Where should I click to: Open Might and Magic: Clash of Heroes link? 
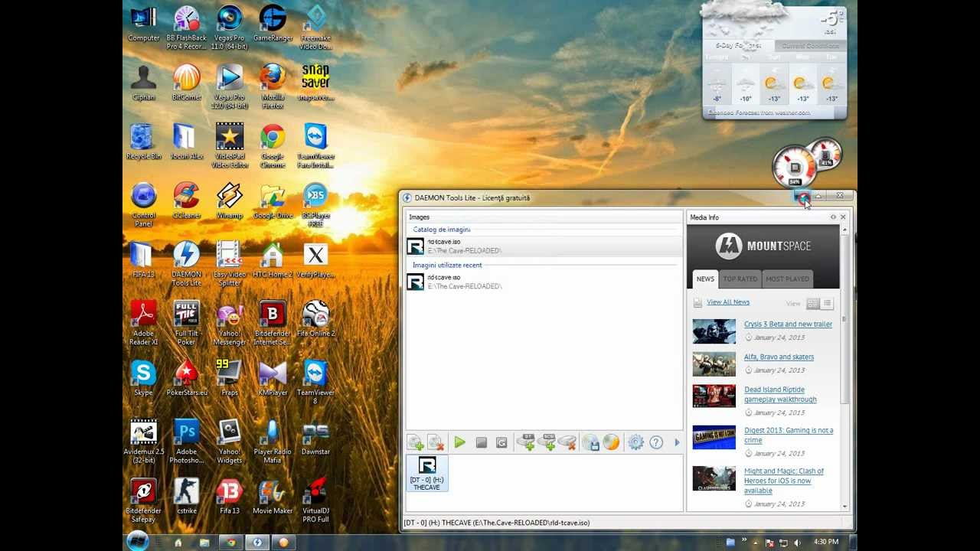pyautogui.click(x=784, y=481)
